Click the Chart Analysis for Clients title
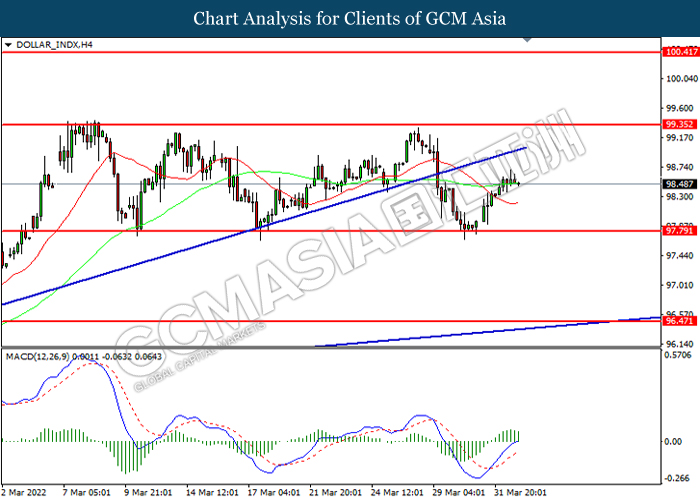Screen dimensions: 700x500 tap(350, 19)
